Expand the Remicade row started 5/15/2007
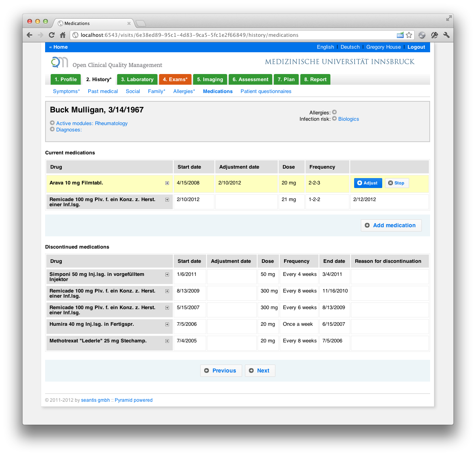476x456 pixels. click(x=167, y=308)
